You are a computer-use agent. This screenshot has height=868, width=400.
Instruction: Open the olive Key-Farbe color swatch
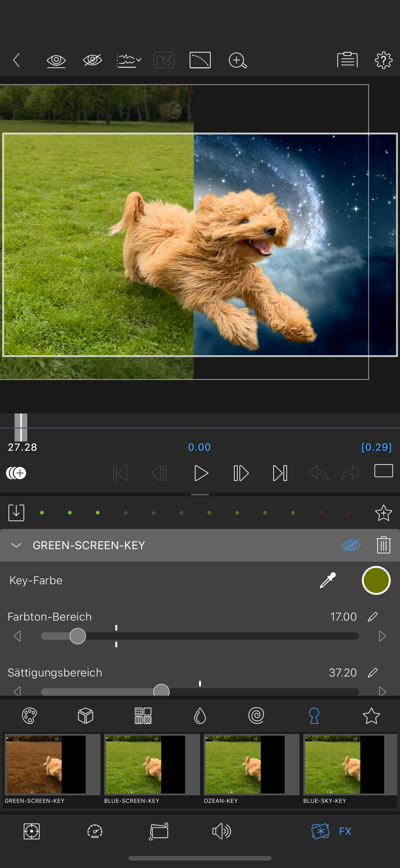(376, 580)
